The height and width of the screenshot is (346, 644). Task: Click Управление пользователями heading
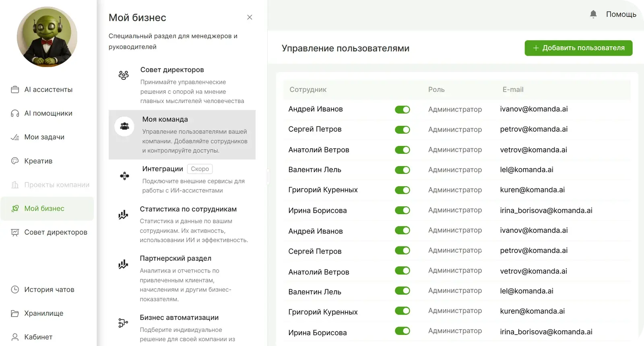(x=345, y=48)
